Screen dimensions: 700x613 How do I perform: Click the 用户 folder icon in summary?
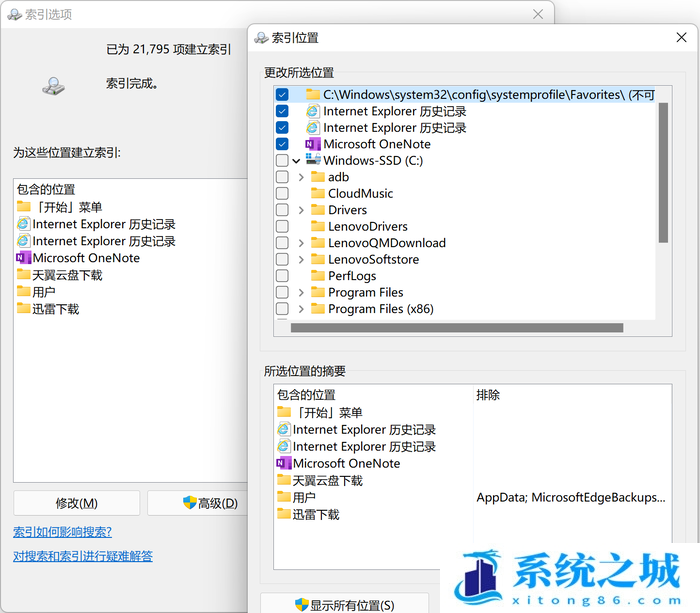(x=284, y=496)
